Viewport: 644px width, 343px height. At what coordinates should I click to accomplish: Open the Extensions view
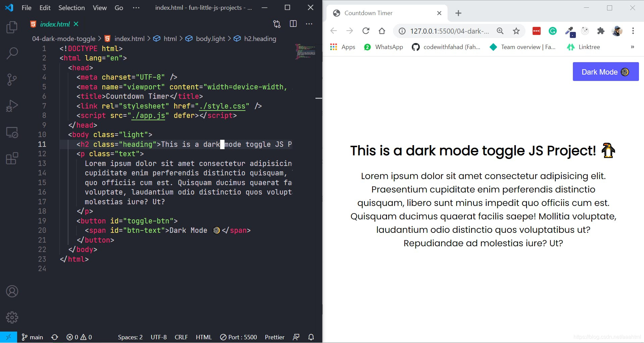coord(12,158)
